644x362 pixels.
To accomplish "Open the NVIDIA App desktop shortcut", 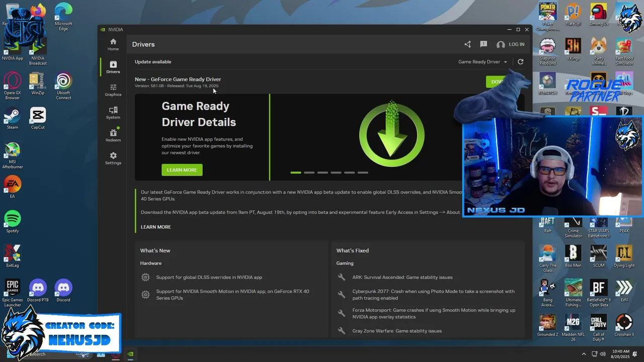I will [x=13, y=49].
